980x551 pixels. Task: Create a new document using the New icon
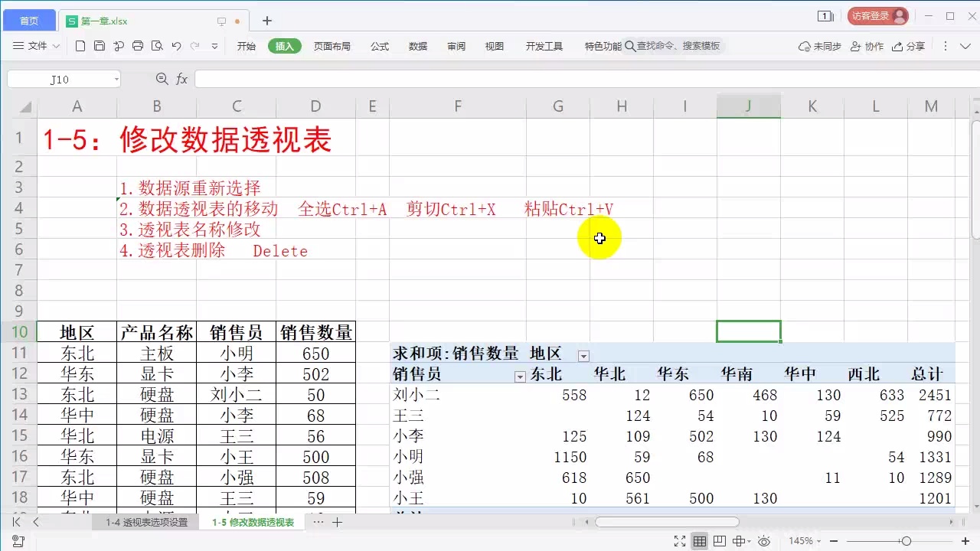tap(80, 46)
